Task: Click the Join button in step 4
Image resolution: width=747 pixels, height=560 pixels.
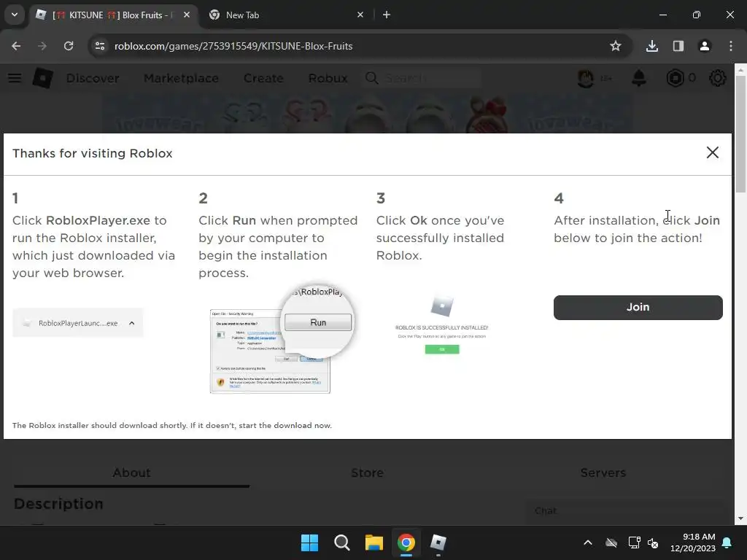Action: point(638,307)
